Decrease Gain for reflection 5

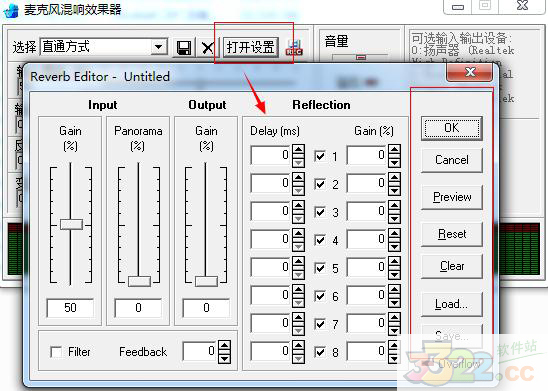coord(394,274)
